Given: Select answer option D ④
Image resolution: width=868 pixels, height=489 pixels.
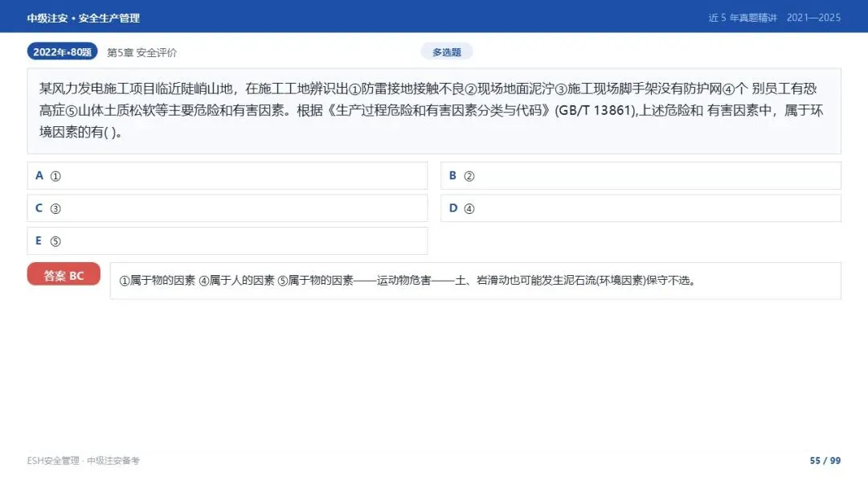Looking at the screenshot, I should pos(641,208).
